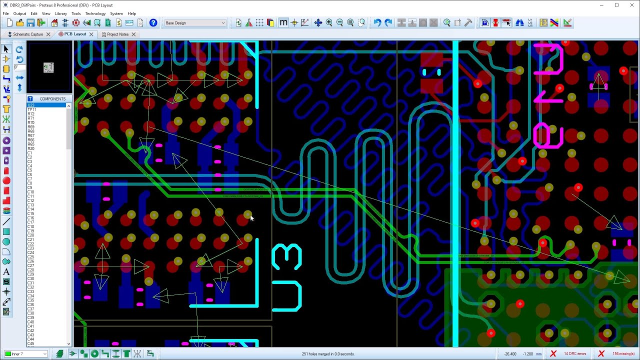Click the green Inner 7 layer color swatch

tap(8, 353)
